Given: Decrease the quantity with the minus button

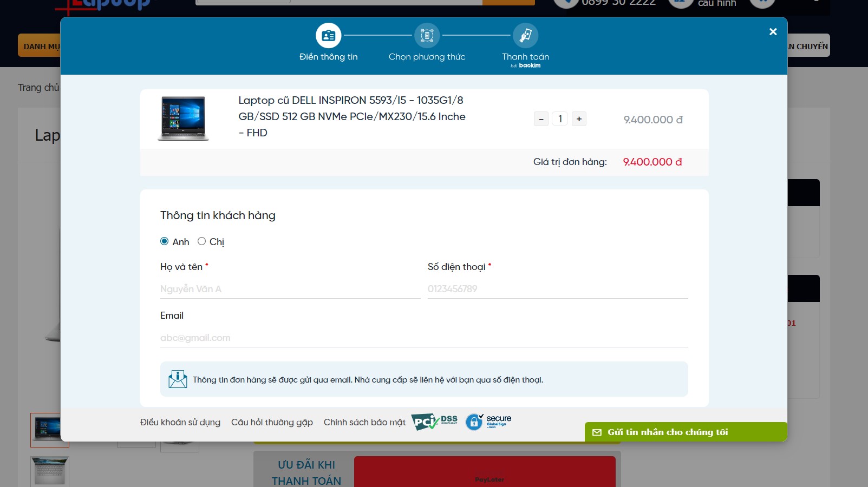Looking at the screenshot, I should click(x=541, y=119).
